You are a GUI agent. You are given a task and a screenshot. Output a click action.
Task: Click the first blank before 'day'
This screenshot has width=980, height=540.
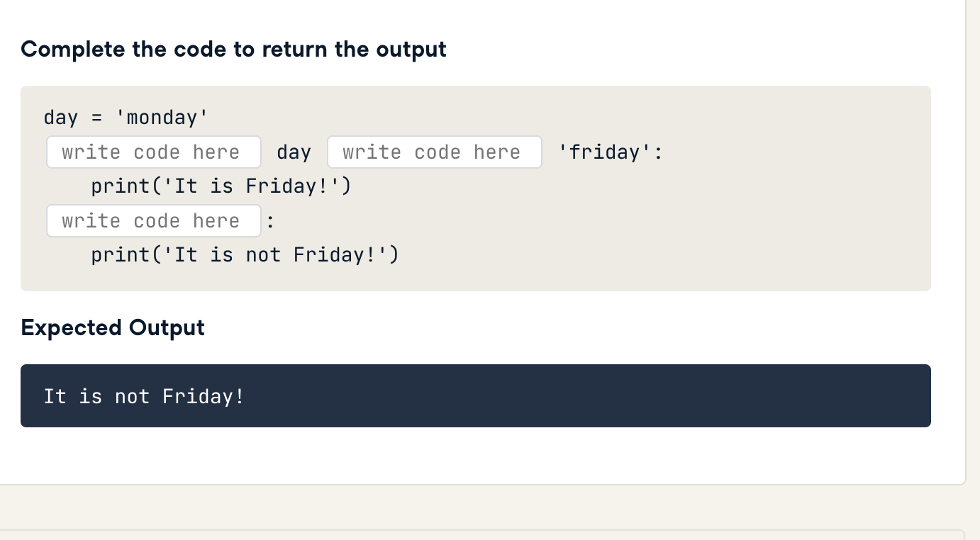[x=154, y=152]
